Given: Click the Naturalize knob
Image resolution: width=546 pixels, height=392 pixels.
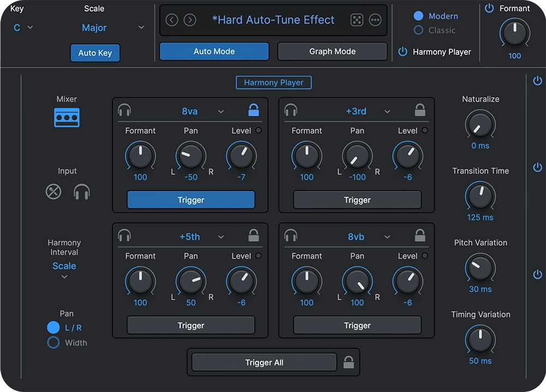Looking at the screenshot, I should [x=480, y=124].
